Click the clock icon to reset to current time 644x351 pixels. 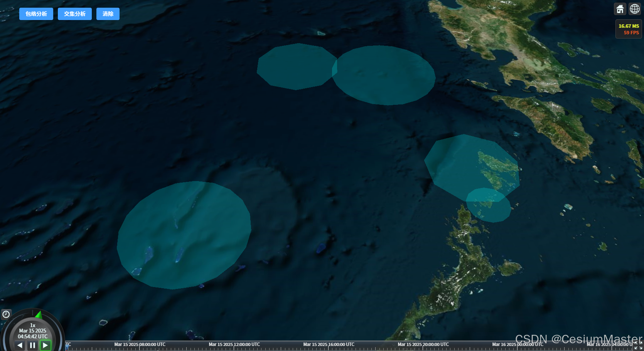pos(6,314)
